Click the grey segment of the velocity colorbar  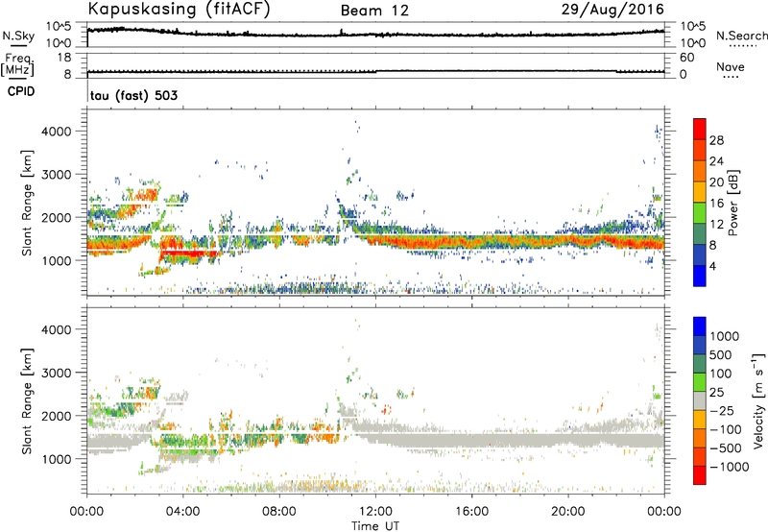pyautogui.click(x=700, y=400)
